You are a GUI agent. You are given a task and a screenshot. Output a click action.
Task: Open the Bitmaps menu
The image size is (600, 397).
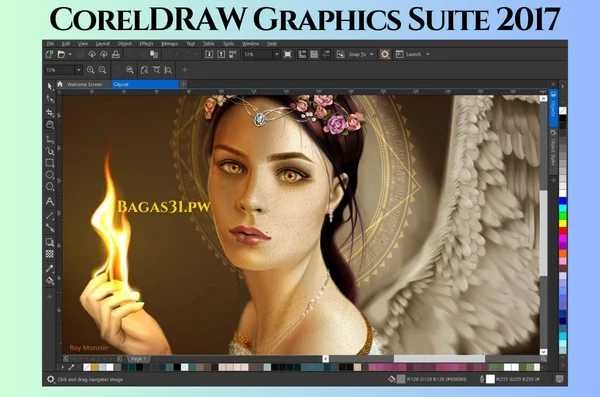click(x=170, y=44)
